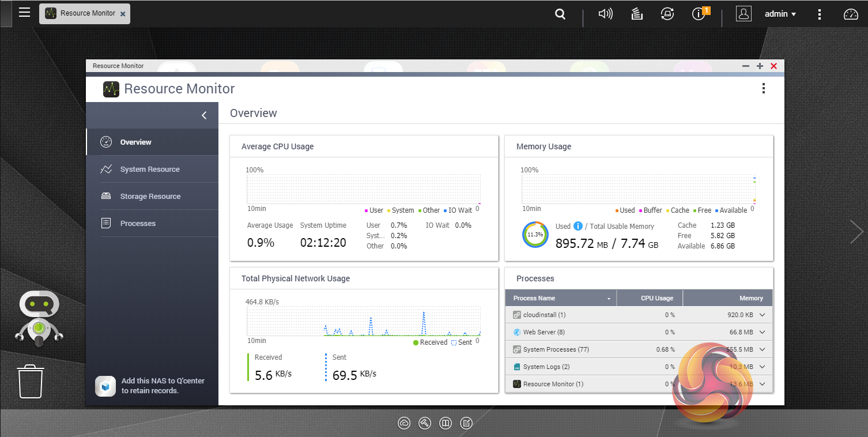Screen dimensions: 868x437
Task: Select Processes in the sidebar
Action: 138,224
